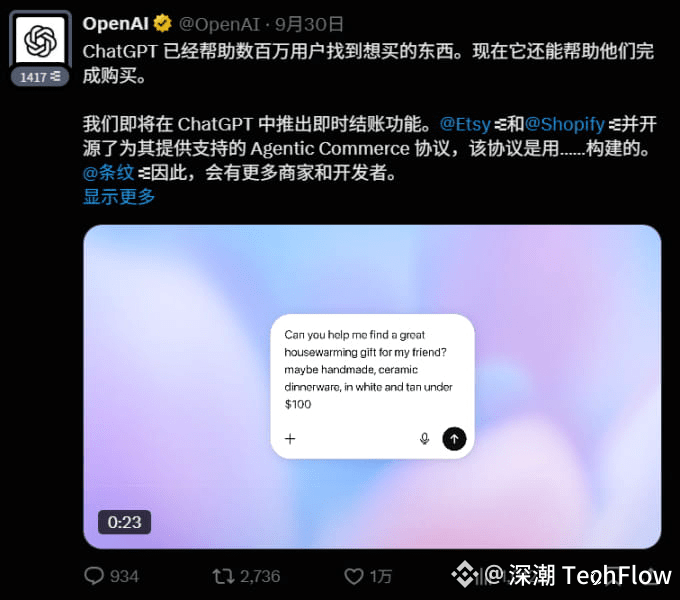680x600 pixels.
Task: Like the post with the heart icon
Action: pyautogui.click(x=353, y=576)
